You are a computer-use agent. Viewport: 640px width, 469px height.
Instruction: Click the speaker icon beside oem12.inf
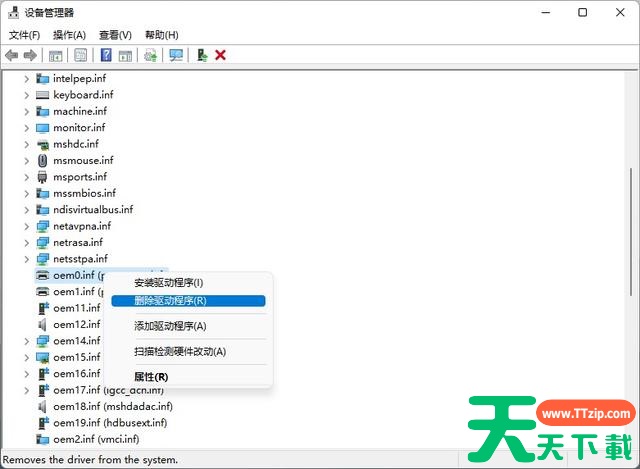click(x=42, y=325)
